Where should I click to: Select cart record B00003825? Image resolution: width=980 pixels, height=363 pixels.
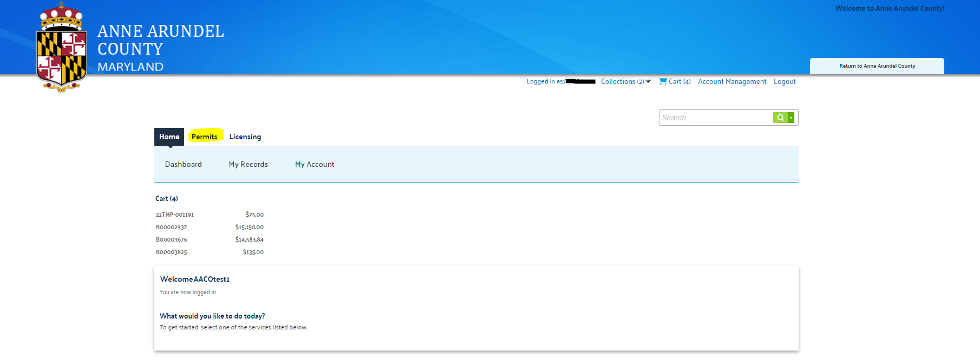point(172,252)
